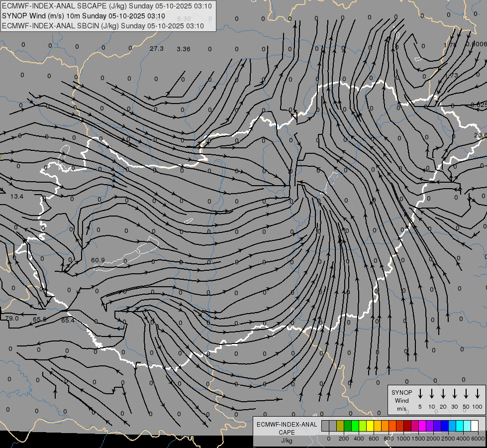Click the 600 tick on the CAPE scale
The width and height of the screenshot is (487, 448).
pyautogui.click(x=374, y=439)
